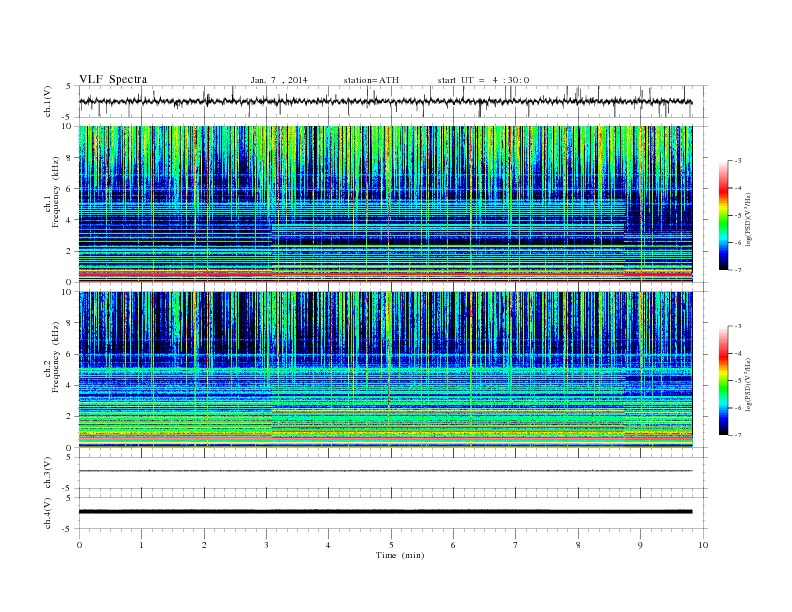Click the time axis tick label "5"
The image size is (792, 612).
(391, 545)
